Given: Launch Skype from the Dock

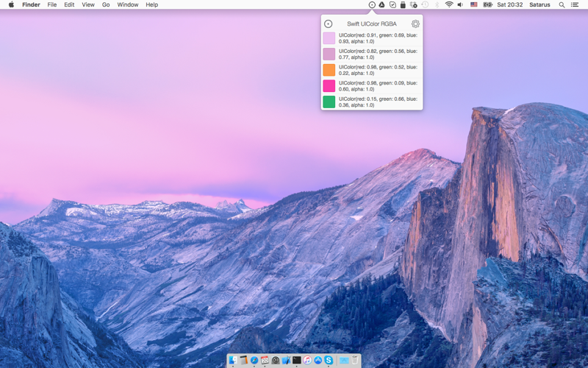Looking at the screenshot, I should coord(329,360).
